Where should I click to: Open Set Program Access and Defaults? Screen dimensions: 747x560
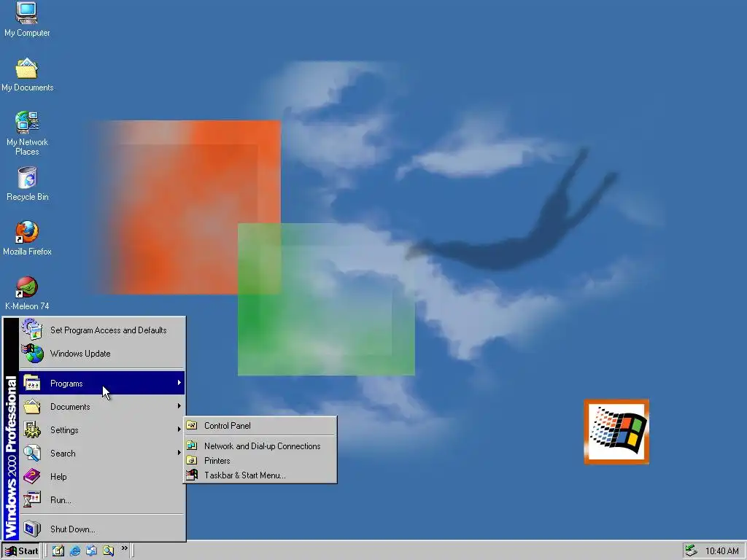102,330
